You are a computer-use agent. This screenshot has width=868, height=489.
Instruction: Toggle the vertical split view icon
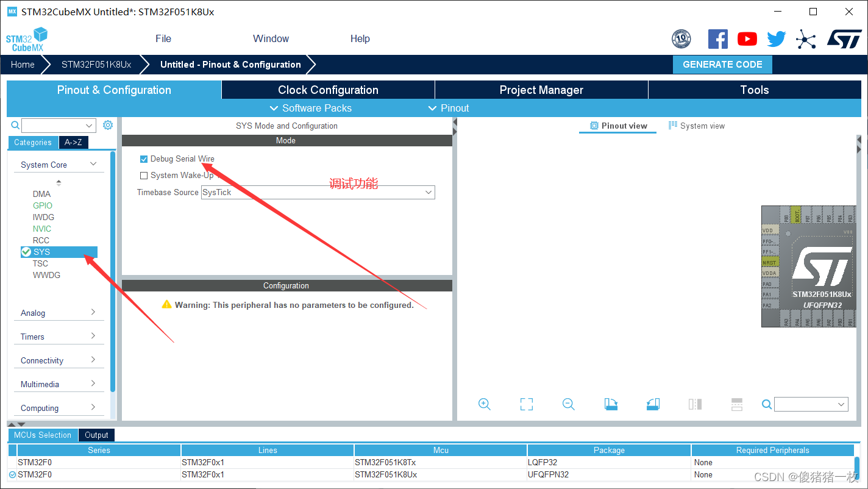(695, 404)
